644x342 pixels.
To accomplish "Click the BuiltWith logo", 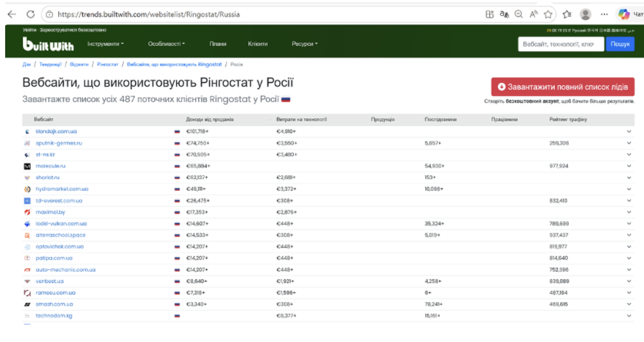I will point(48,45).
